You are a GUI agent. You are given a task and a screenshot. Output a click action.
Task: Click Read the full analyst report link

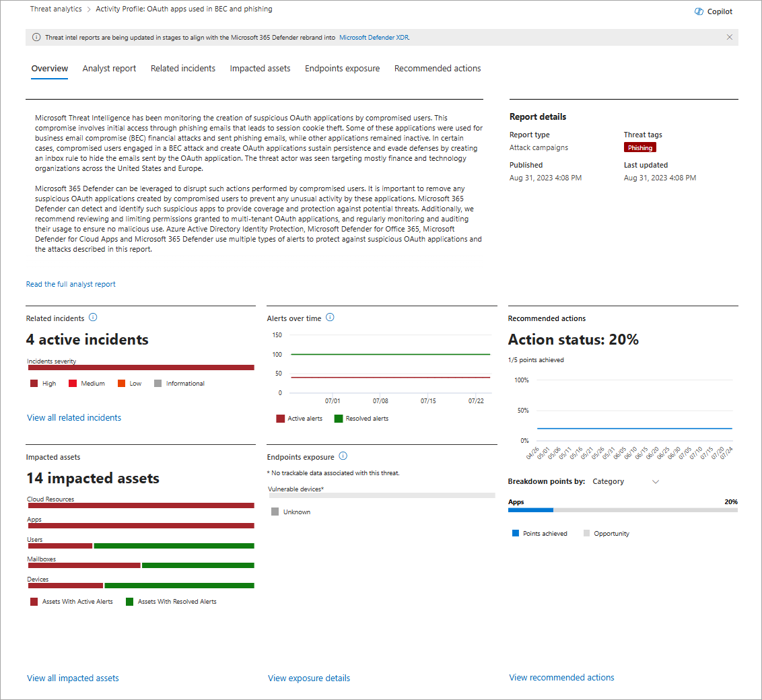pyautogui.click(x=71, y=284)
